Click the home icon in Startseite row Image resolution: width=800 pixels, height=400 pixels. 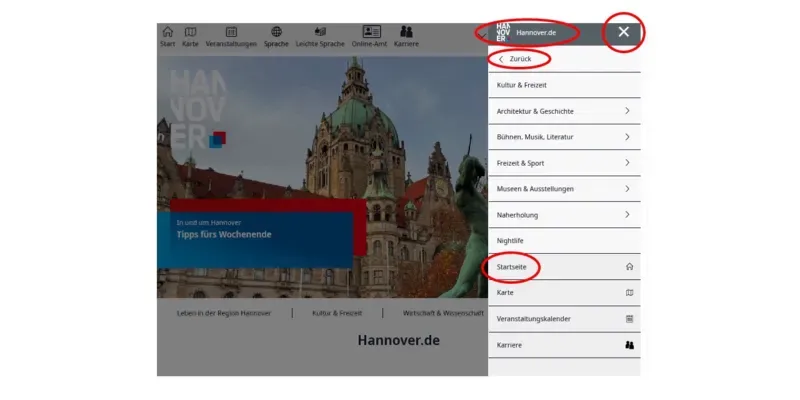tap(629, 266)
